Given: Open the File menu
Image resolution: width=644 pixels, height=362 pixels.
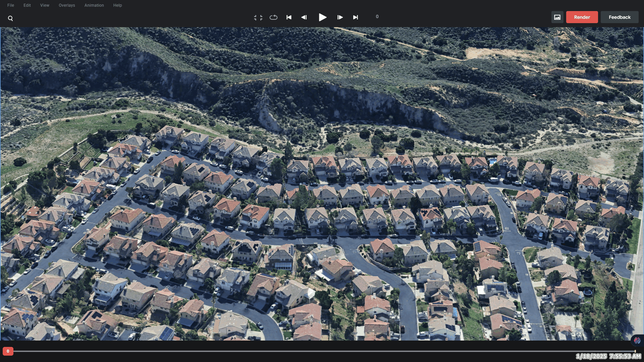Looking at the screenshot, I should point(10,5).
